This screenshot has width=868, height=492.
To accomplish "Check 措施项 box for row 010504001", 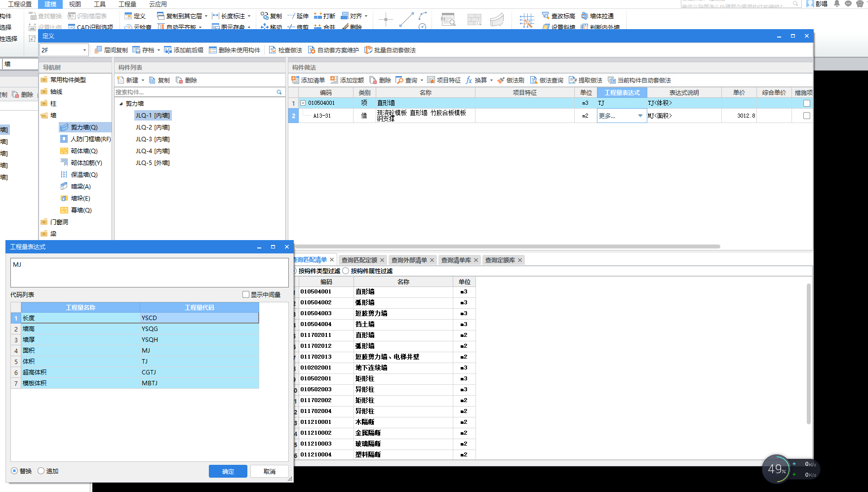I will pos(806,103).
